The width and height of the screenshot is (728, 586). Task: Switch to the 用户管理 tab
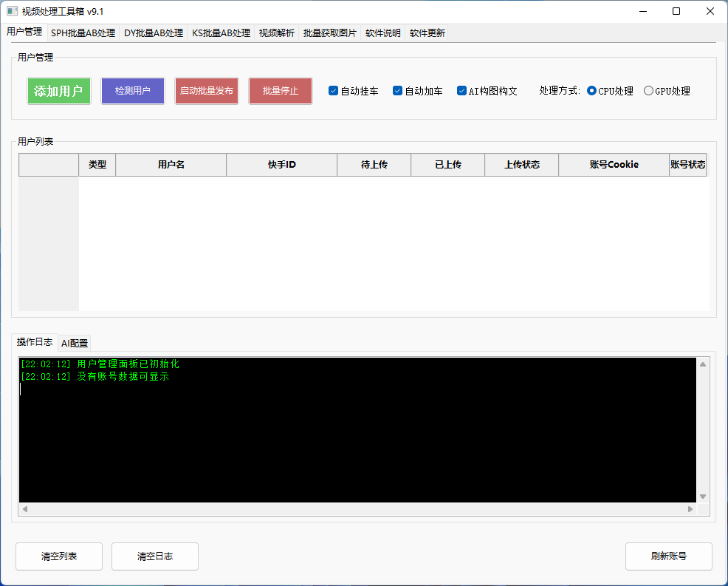coord(24,32)
